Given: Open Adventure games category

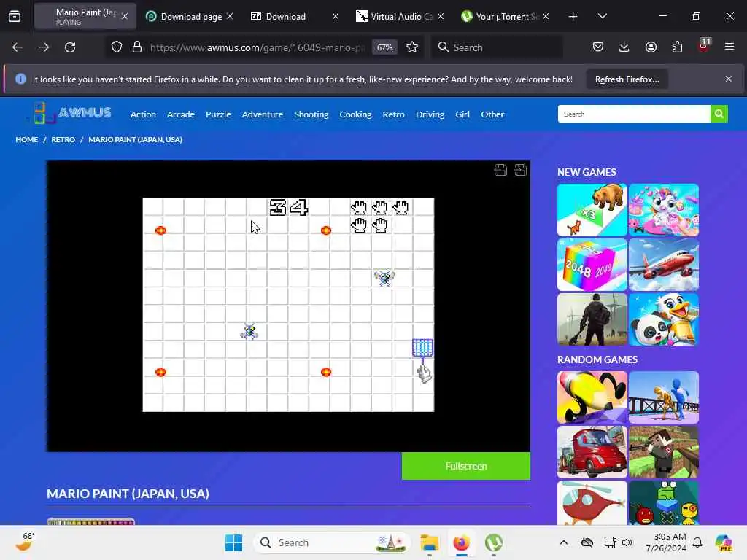Looking at the screenshot, I should coord(262,114).
